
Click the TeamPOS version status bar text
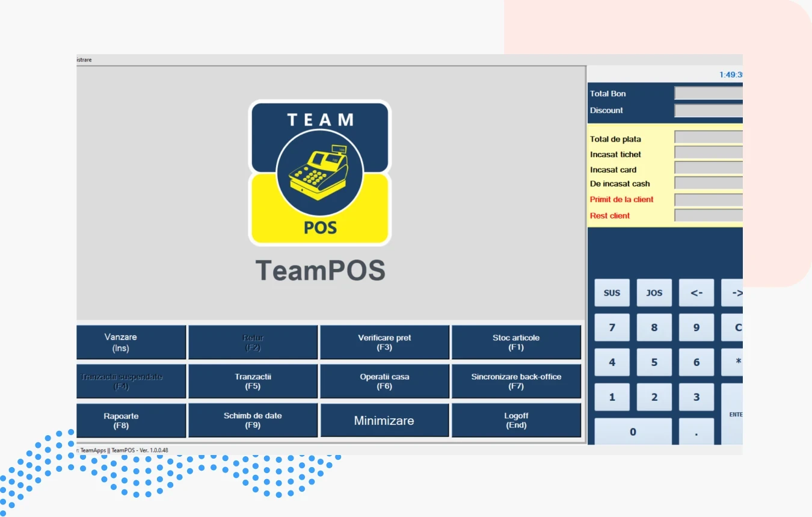coord(123,450)
